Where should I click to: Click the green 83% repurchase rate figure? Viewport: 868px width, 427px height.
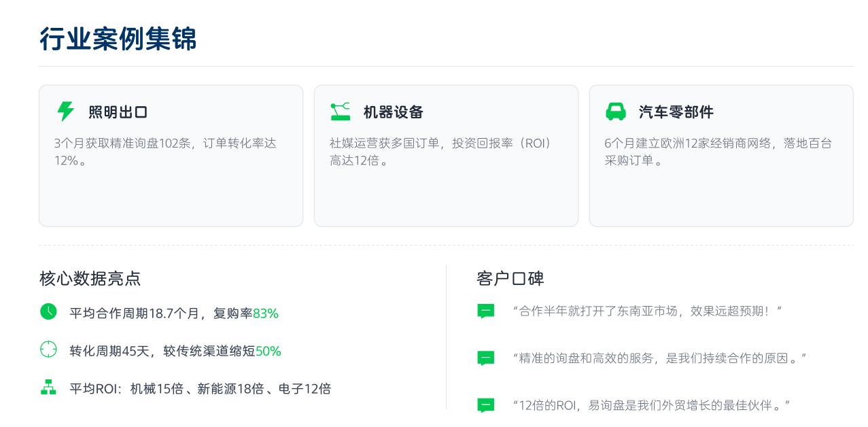tap(265, 313)
